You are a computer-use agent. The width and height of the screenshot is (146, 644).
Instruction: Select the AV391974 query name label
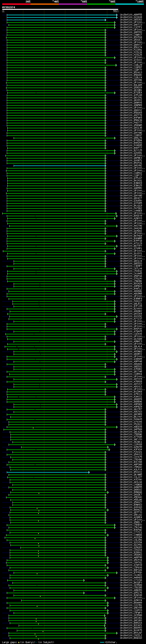tap(8, 7)
